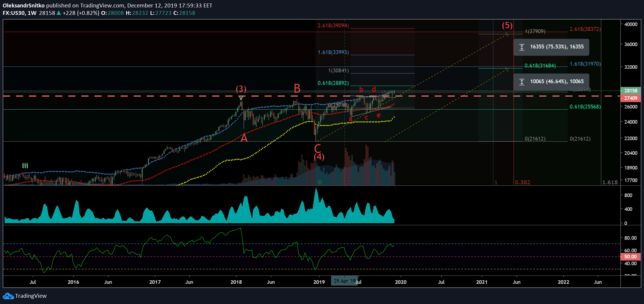Viewport: 644px width, 304px height.
Task: Click the 2.618(39094) Fibonacci label
Action: tap(333, 26)
